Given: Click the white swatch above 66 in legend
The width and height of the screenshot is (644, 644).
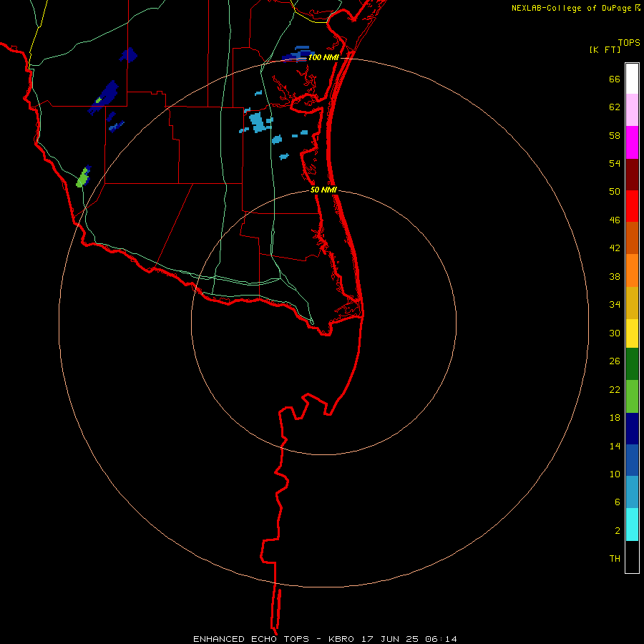Looking at the screenshot, I should click(632, 79).
